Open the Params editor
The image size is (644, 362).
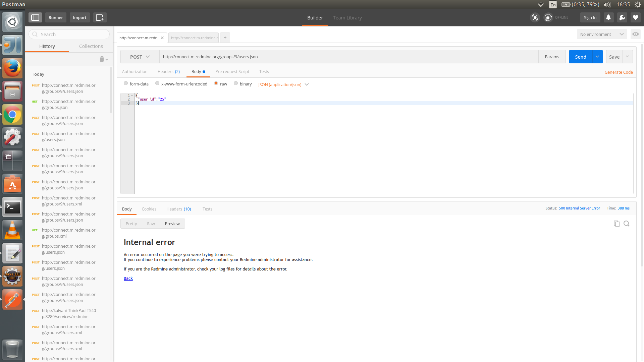point(552,57)
